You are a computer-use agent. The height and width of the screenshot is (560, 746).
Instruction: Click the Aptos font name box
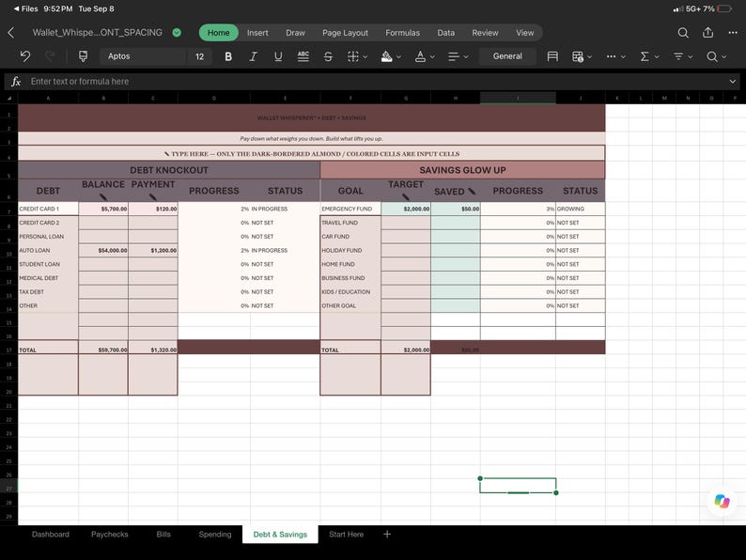[x=143, y=56]
